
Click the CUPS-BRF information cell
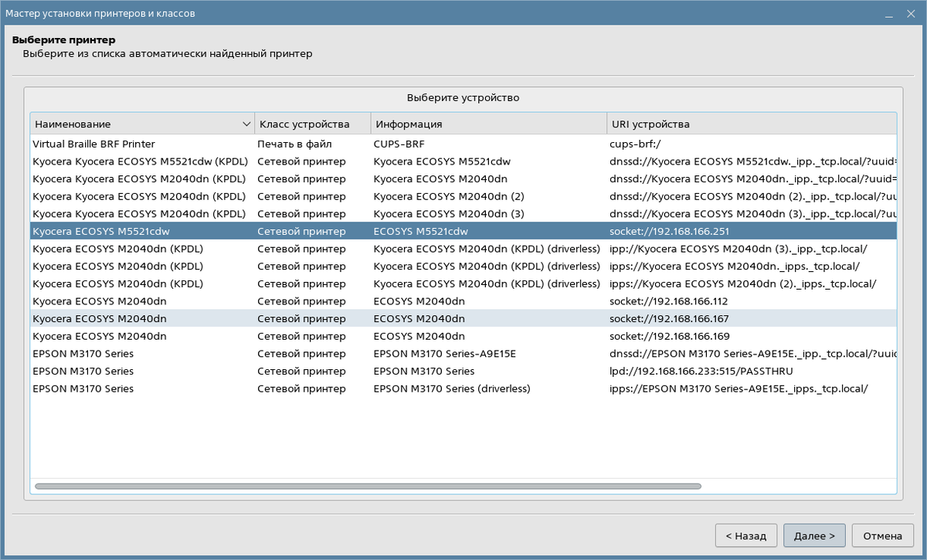[399, 144]
